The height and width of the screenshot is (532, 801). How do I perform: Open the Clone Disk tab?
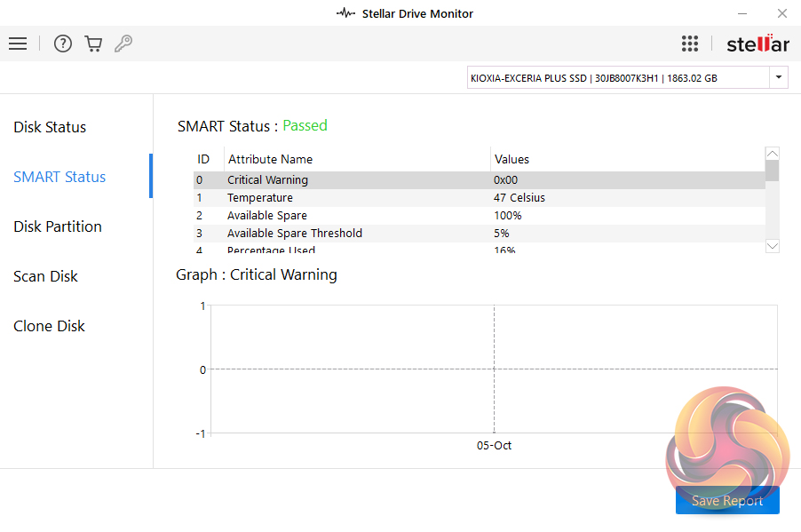pos(50,326)
